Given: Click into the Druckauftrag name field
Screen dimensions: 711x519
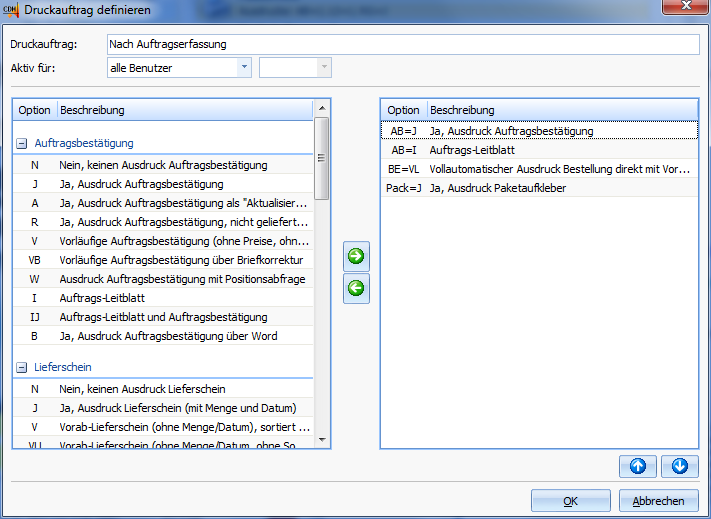Looking at the screenshot, I should tap(402, 44).
